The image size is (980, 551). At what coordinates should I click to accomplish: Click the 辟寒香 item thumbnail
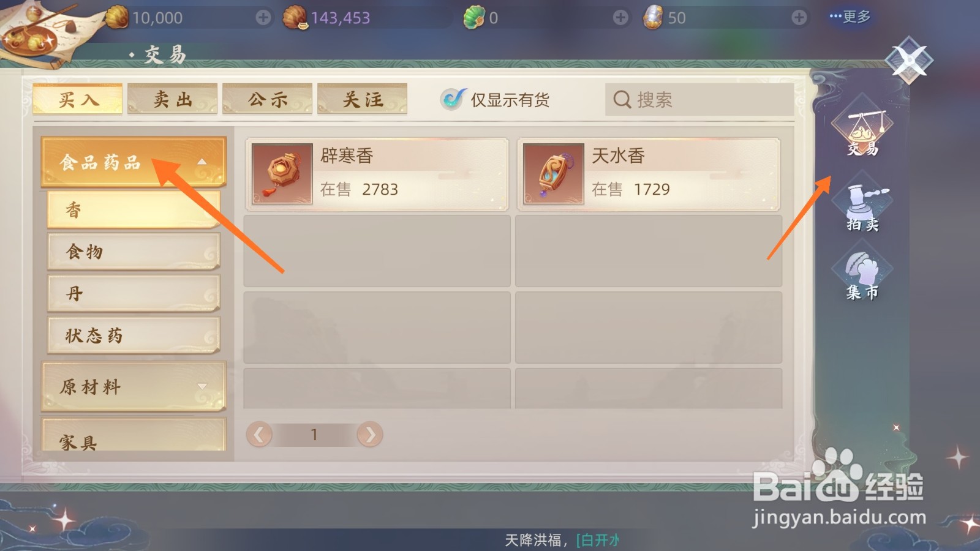[282, 174]
